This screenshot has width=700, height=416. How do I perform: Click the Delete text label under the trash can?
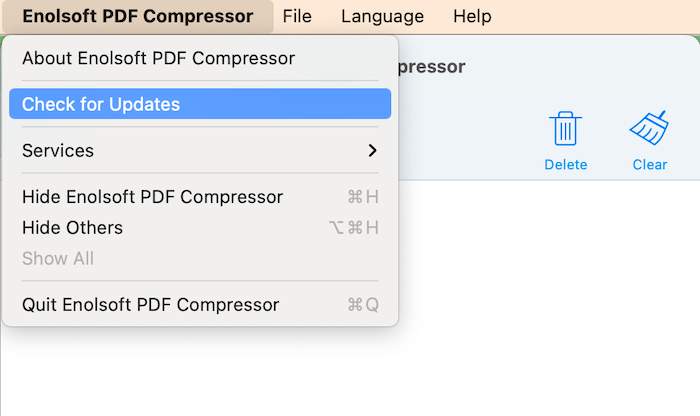(x=566, y=164)
